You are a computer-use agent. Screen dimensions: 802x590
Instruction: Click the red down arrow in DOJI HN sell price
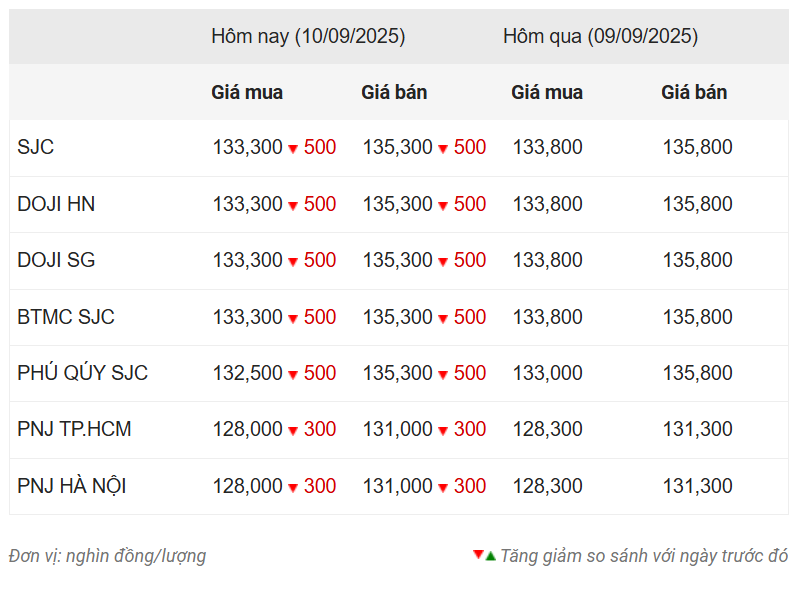(x=443, y=206)
